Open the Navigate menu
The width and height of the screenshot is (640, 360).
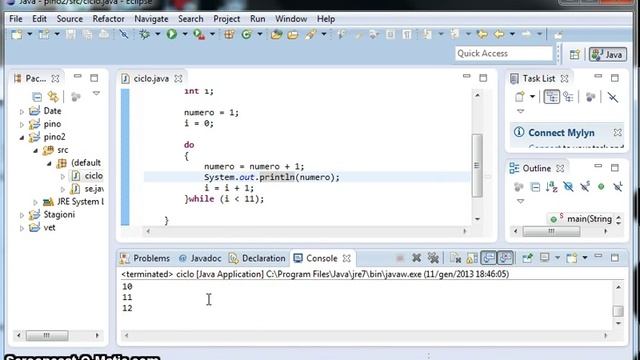click(151, 19)
